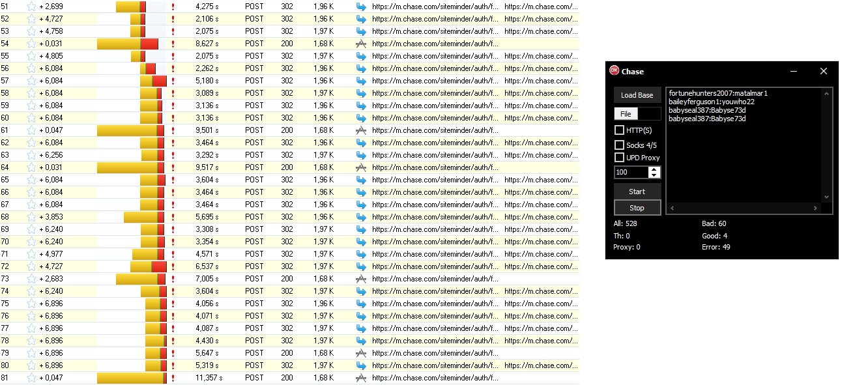Select the '9,501 s' duration cell
This screenshot has width=868, height=385.
[x=207, y=130]
